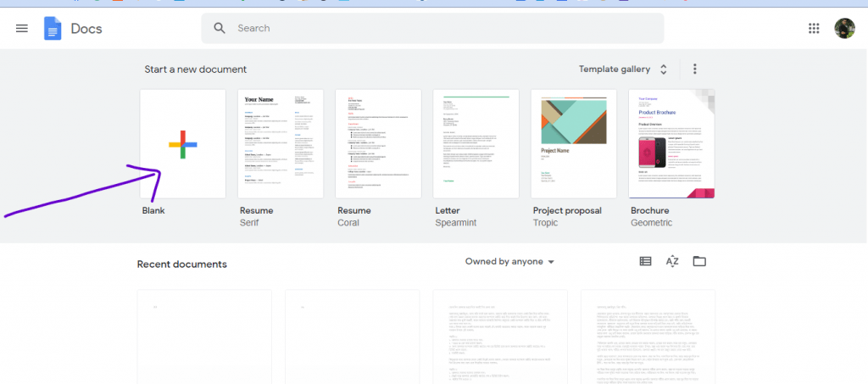The image size is (868, 384).
Task: Click the Google Docs logo icon
Action: [53, 28]
